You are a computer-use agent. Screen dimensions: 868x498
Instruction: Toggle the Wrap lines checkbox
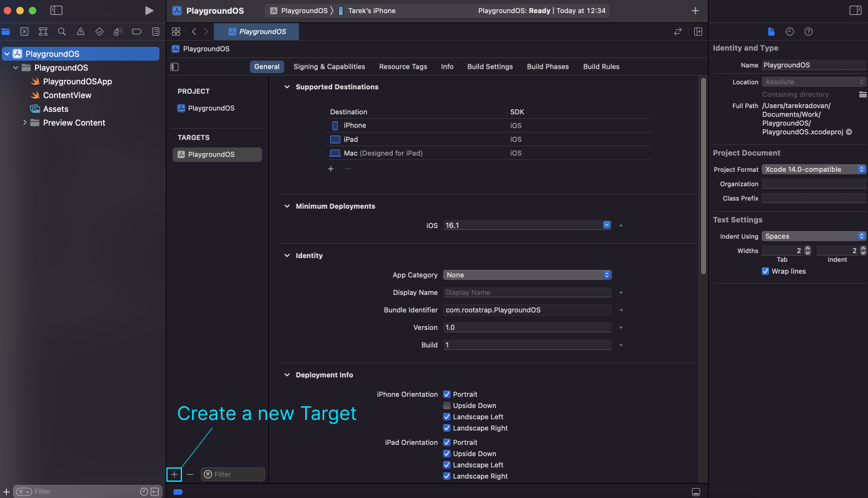[765, 271]
